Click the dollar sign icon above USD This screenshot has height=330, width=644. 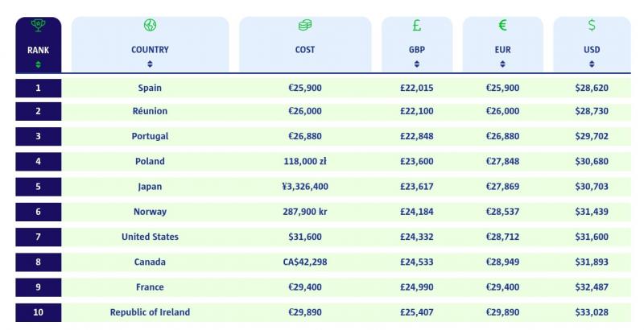(592, 25)
